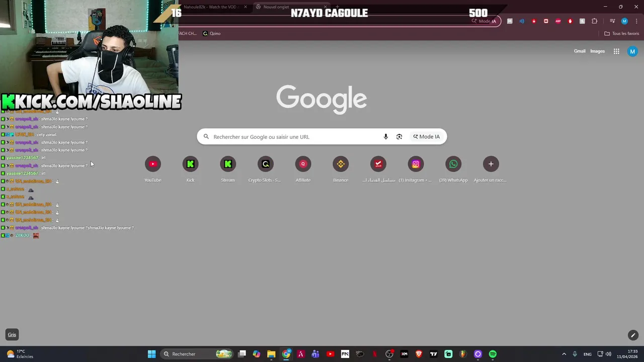
Task: Click the red fast-forward extension icon
Action: pos(546,21)
